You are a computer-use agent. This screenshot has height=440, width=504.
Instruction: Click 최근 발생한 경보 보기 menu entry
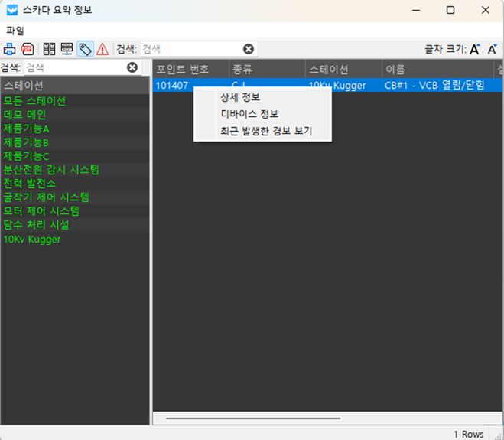[x=265, y=131]
